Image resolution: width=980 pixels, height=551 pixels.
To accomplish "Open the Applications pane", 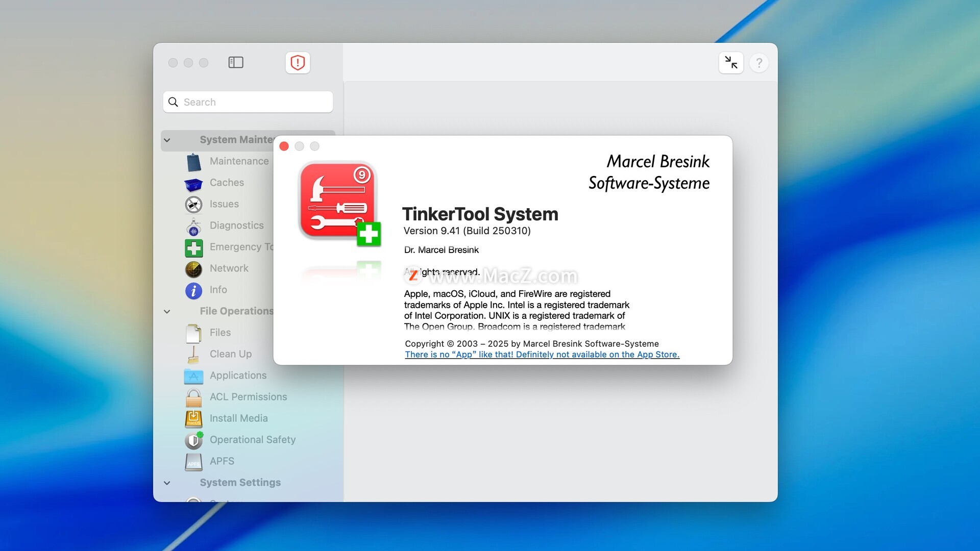I will click(x=238, y=375).
